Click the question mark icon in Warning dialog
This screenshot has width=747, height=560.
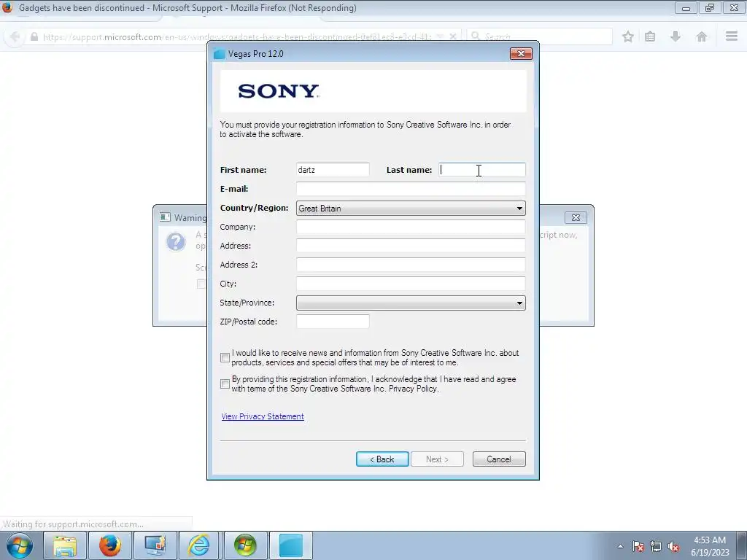point(176,242)
